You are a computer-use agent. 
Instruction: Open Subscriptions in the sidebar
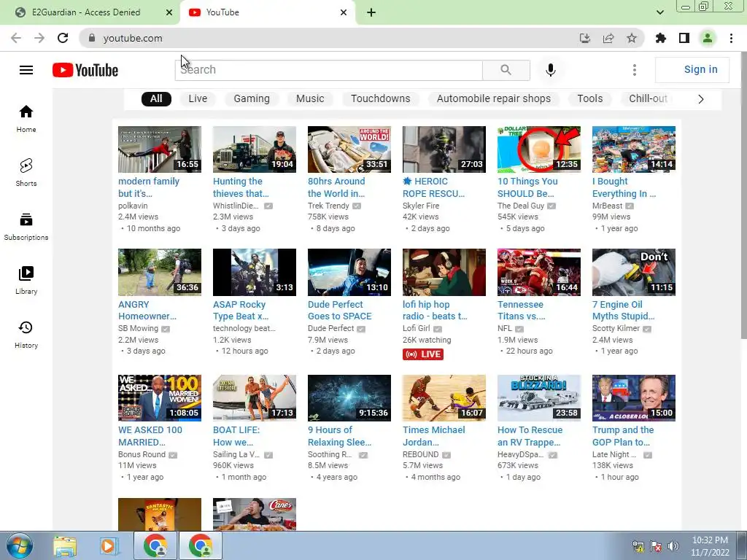(26, 227)
